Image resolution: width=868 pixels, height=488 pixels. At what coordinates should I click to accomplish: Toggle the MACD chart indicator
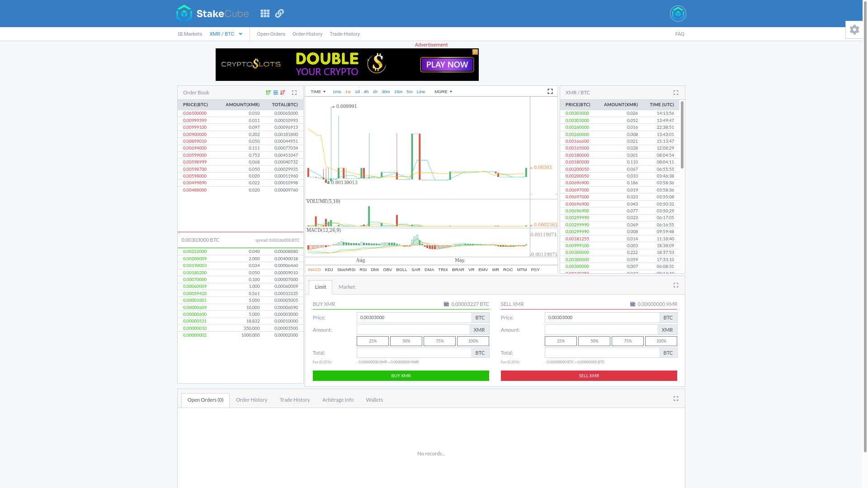(314, 270)
